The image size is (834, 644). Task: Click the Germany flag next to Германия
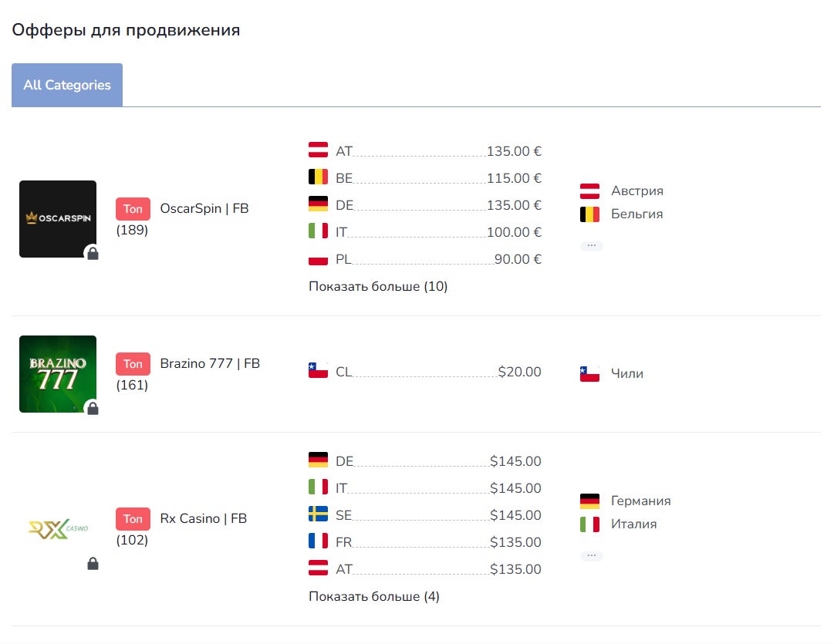pyautogui.click(x=589, y=501)
